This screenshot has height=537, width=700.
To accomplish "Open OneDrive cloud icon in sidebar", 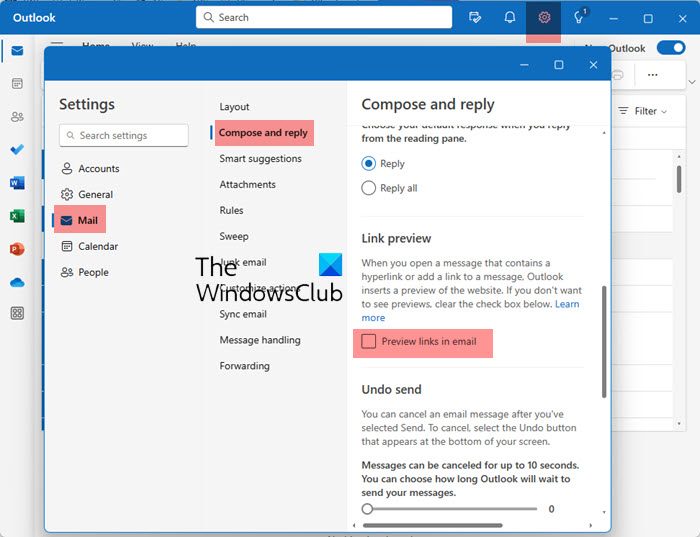I will [x=17, y=283].
